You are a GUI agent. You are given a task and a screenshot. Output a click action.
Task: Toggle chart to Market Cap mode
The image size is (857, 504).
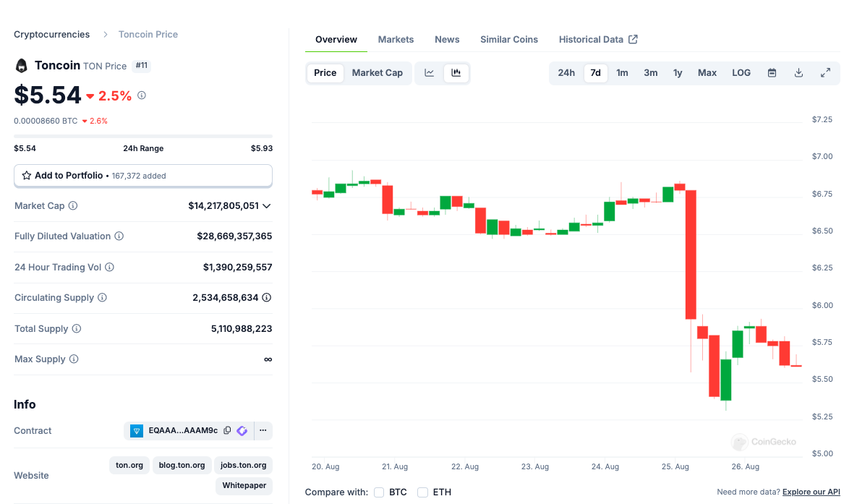point(377,73)
